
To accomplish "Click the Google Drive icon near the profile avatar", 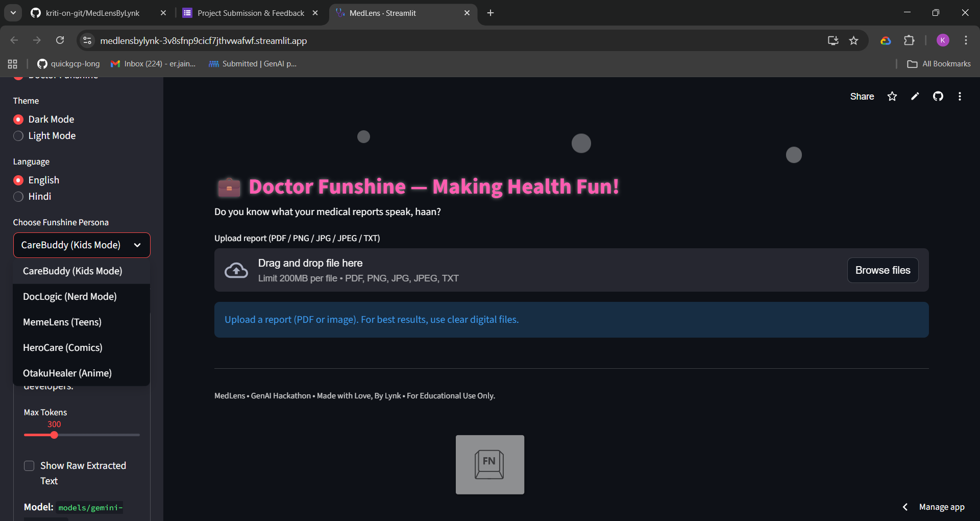I will tap(886, 40).
